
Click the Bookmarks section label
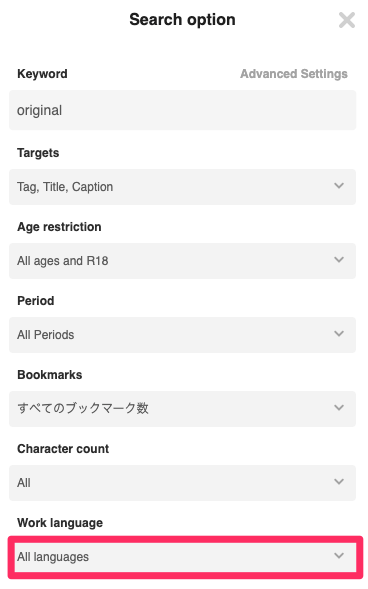(x=50, y=375)
